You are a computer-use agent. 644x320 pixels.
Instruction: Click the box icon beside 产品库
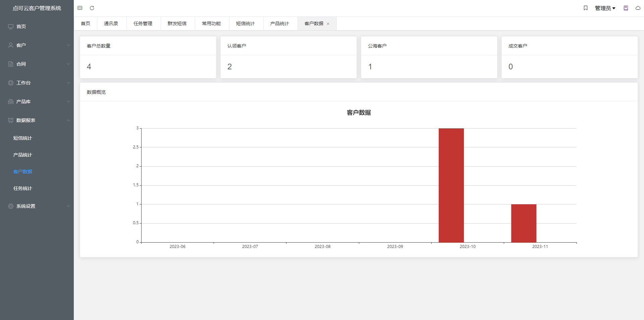pos(11,102)
